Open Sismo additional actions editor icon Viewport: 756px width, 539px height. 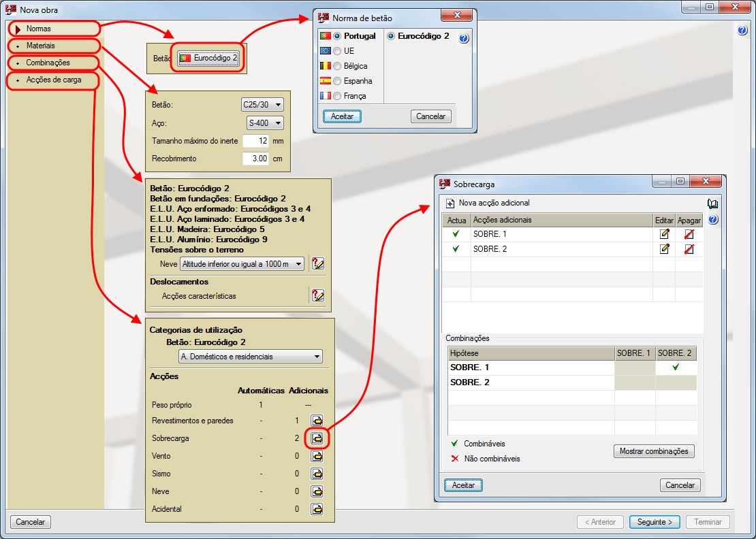point(316,474)
